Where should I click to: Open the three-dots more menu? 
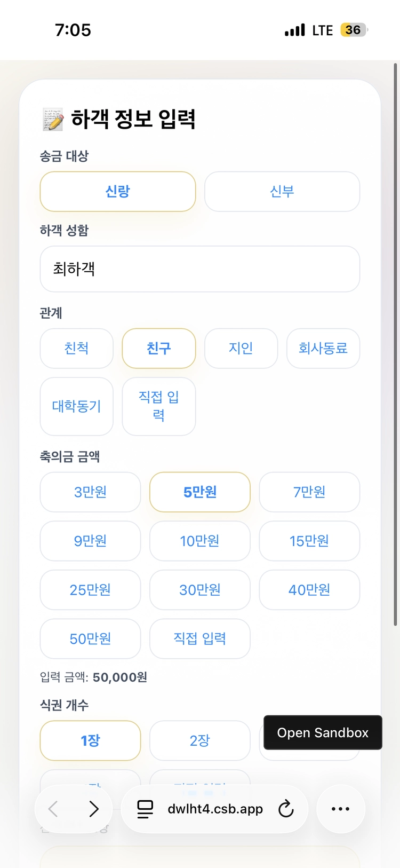click(x=340, y=809)
